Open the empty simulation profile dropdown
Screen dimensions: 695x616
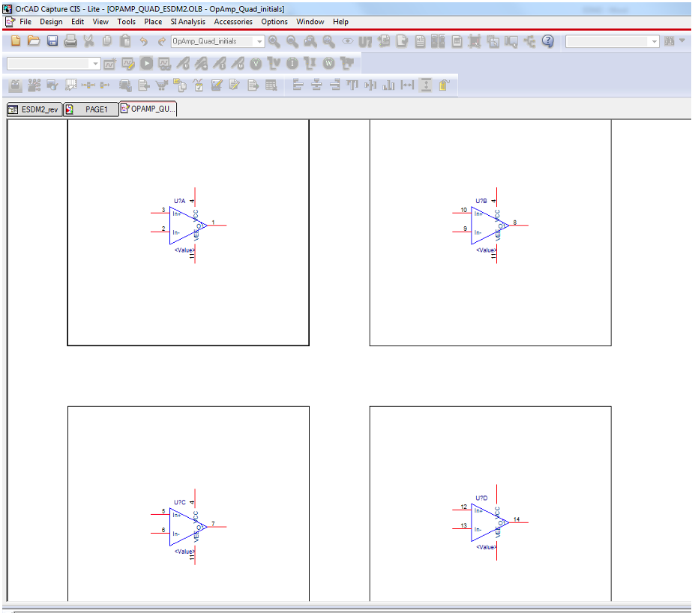pos(94,64)
